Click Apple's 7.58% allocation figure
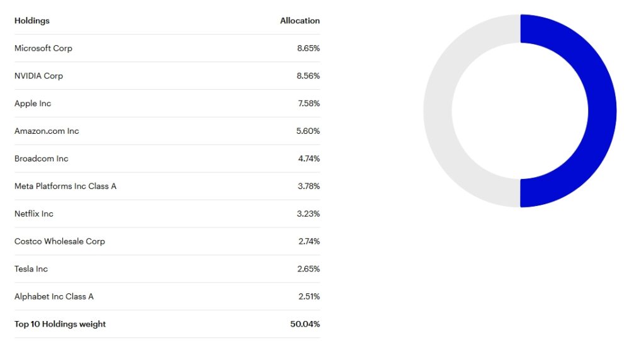Viewport: 644px width, 348px height. click(x=309, y=104)
